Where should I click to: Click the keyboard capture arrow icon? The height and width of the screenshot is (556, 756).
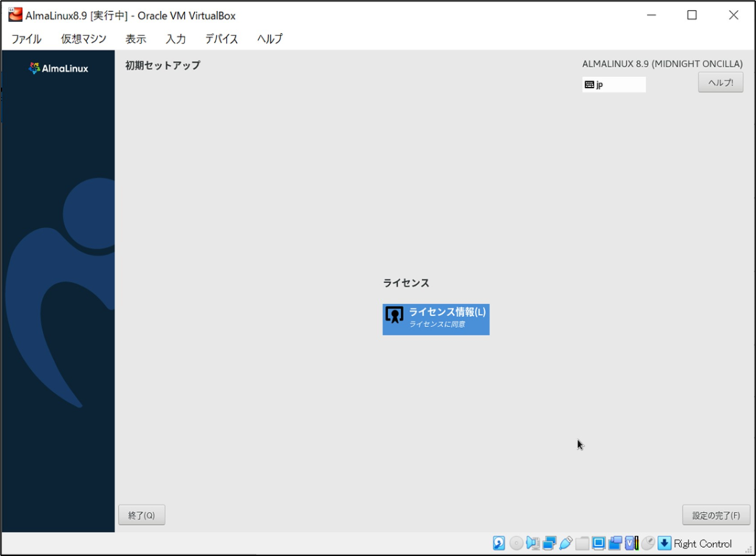(x=664, y=543)
